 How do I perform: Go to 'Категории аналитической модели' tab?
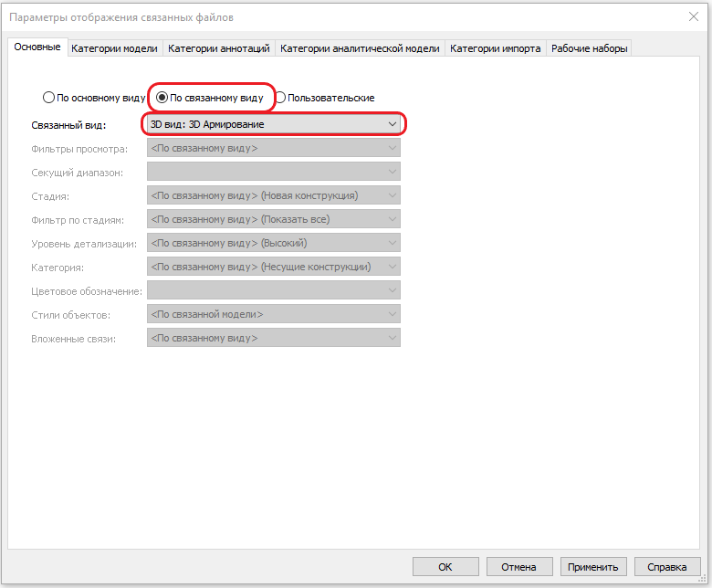pos(360,48)
